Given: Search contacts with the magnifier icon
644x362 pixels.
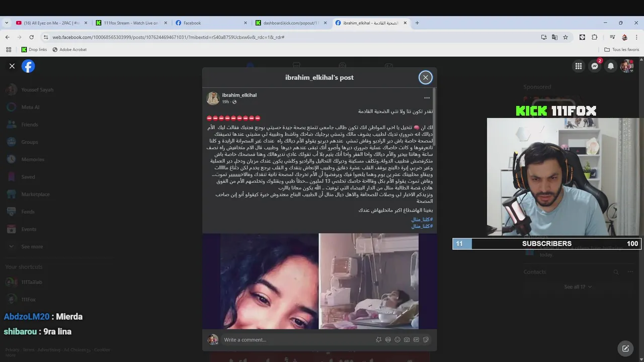Looking at the screenshot, I should click(x=616, y=272).
